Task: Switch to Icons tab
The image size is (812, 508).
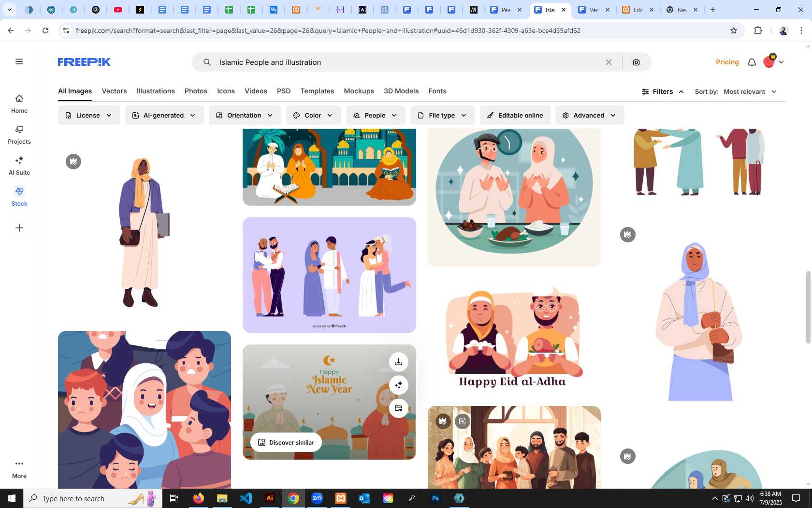Action: (226, 91)
